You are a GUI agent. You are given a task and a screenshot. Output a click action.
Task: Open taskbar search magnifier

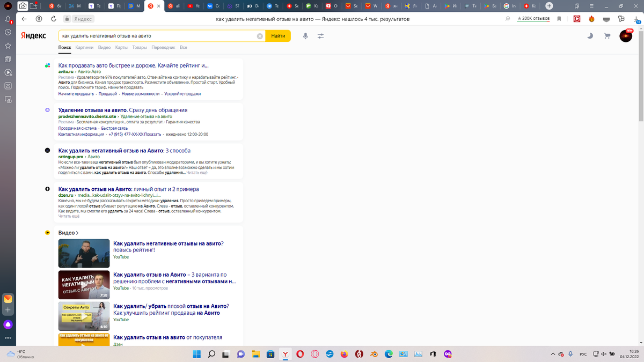(211, 354)
